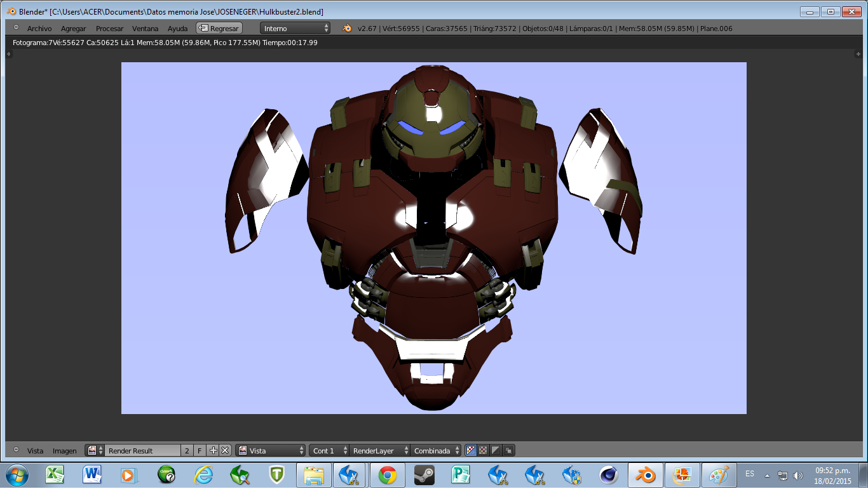Open Steam from the taskbar
Screen dimensions: 868x489
coord(424,475)
